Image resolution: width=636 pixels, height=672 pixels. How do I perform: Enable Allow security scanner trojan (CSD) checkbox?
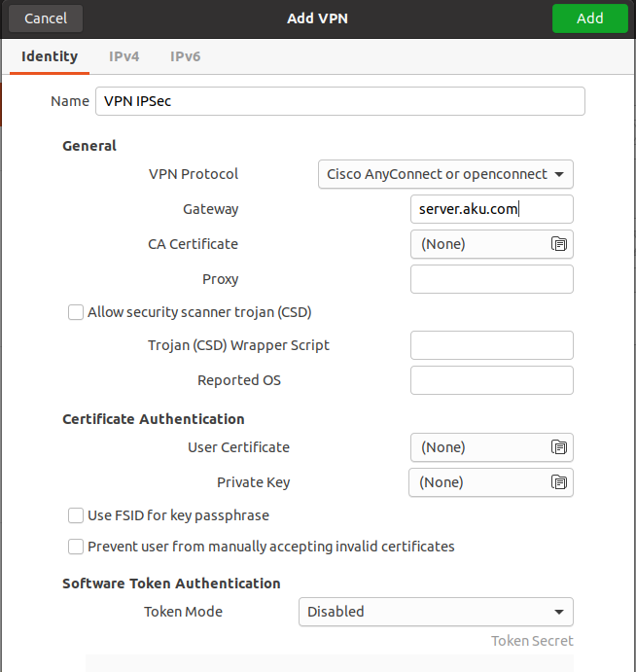pyautogui.click(x=76, y=312)
